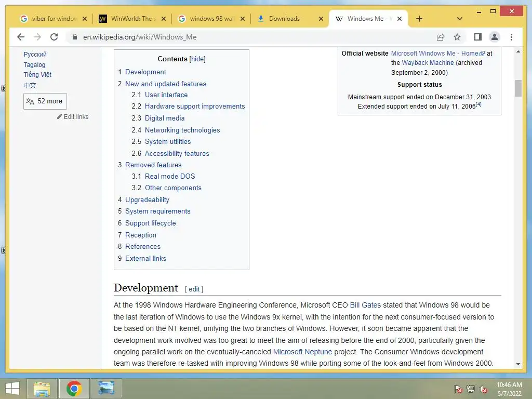View site info via the lock icon

(75, 37)
